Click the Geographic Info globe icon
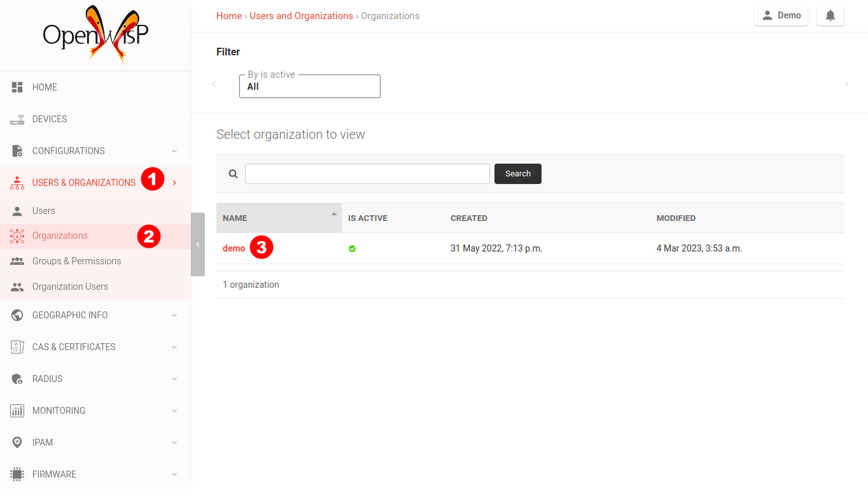Viewport: 868px width, 489px height. click(17, 315)
